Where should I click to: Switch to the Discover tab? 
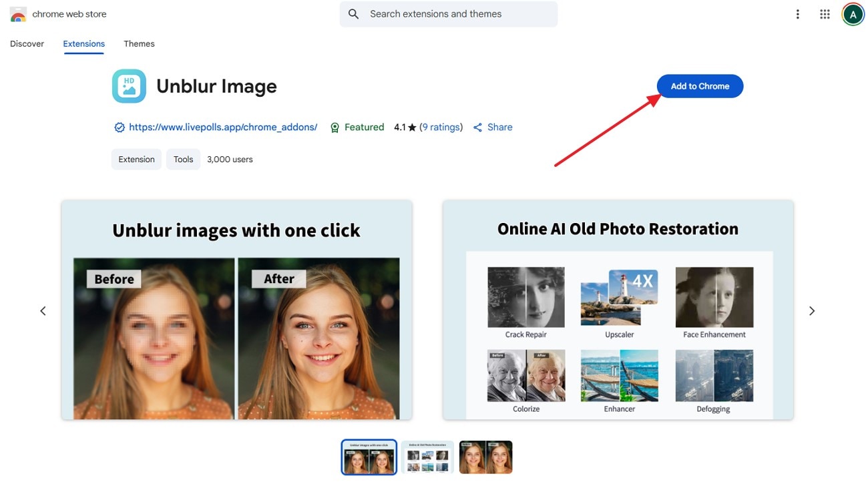coord(27,43)
